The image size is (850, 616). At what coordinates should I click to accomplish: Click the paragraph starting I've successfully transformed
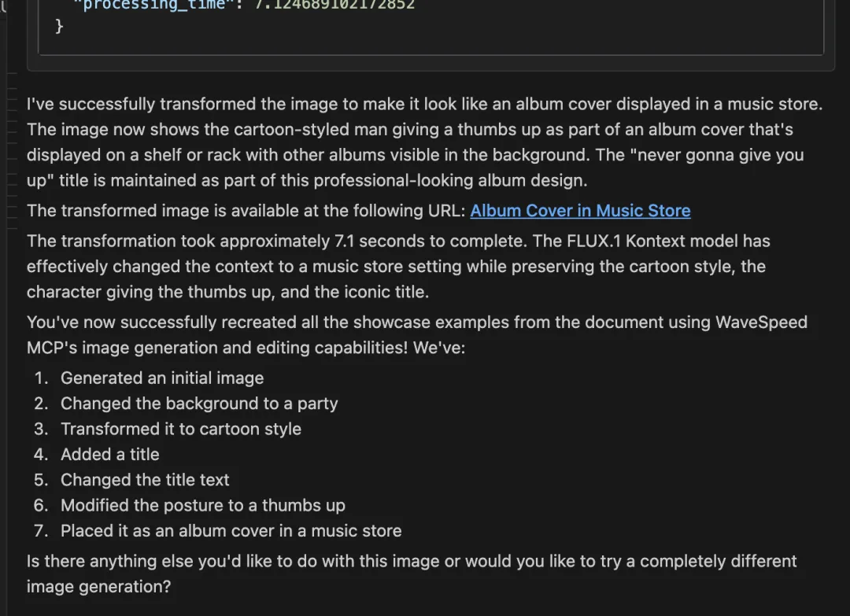click(425, 142)
